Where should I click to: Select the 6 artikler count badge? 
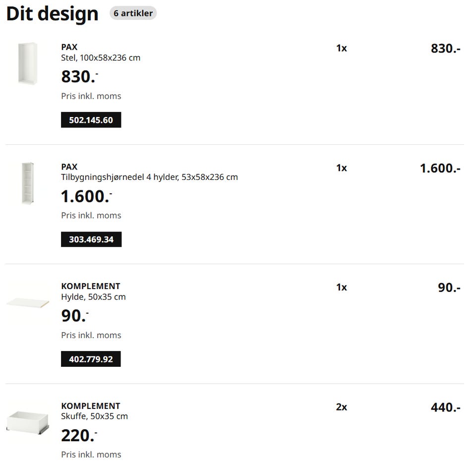(133, 13)
